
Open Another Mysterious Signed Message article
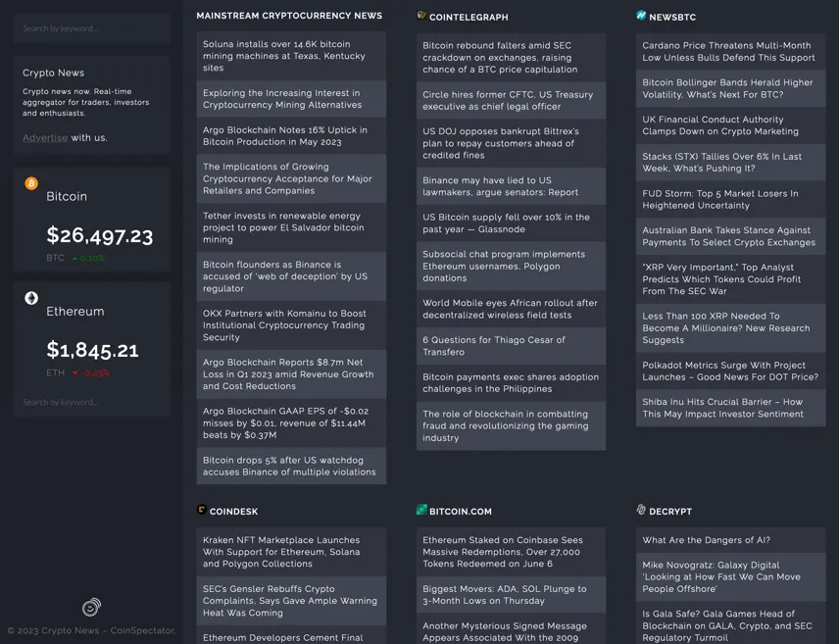click(x=511, y=629)
